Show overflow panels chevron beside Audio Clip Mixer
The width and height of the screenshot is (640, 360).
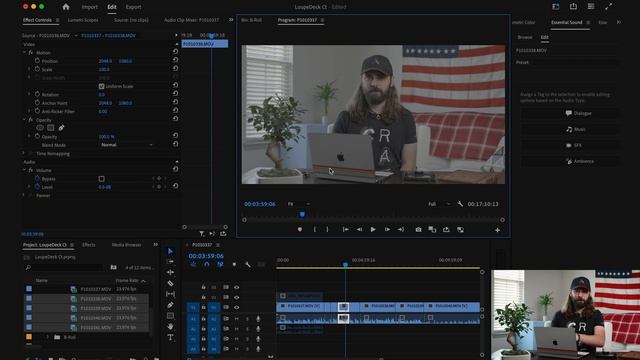coord(231,20)
